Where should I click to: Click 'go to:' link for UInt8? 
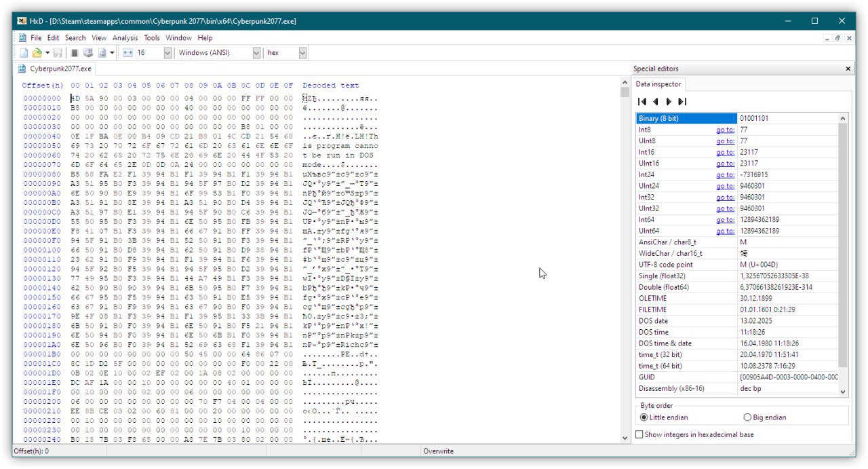tap(725, 141)
